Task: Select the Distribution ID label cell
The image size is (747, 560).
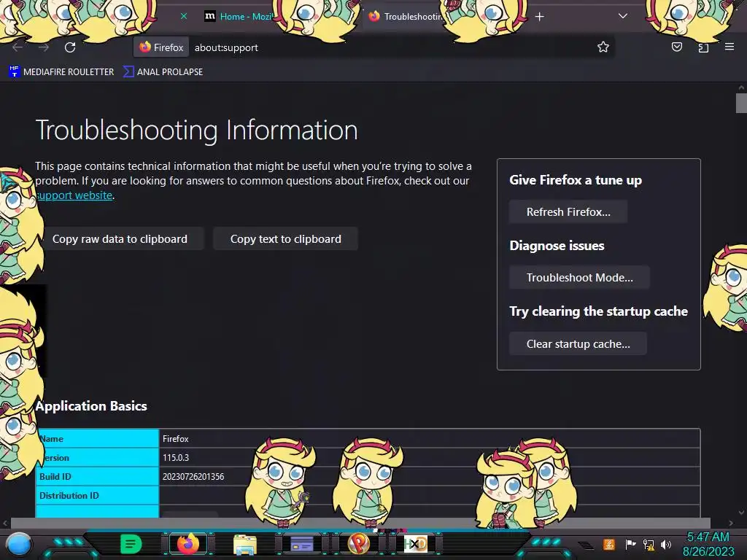Action: (x=97, y=496)
